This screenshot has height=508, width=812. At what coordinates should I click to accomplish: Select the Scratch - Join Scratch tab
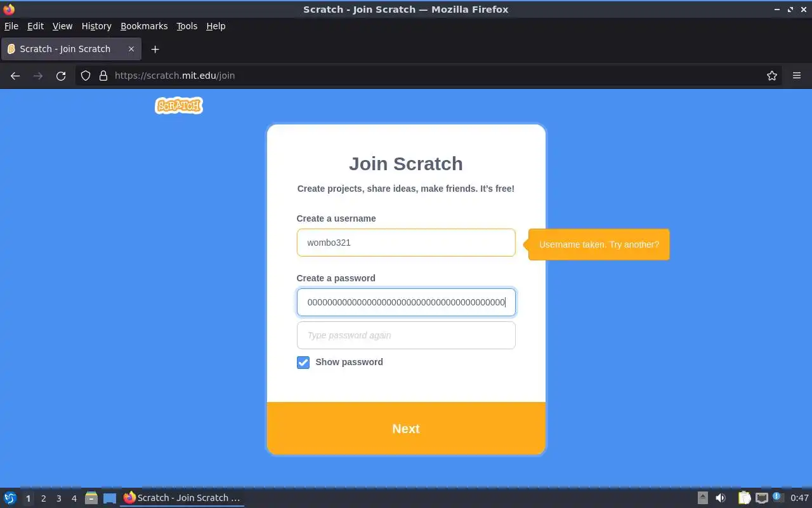[x=71, y=49]
